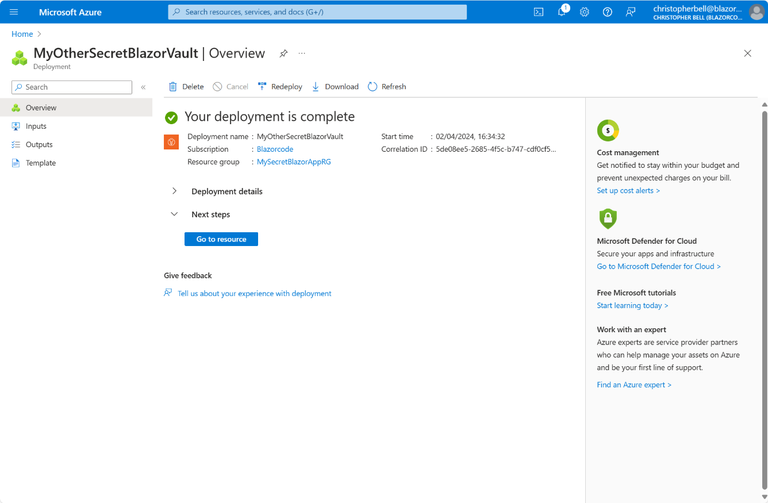Open the Azure portal hamburger menu

point(14,12)
